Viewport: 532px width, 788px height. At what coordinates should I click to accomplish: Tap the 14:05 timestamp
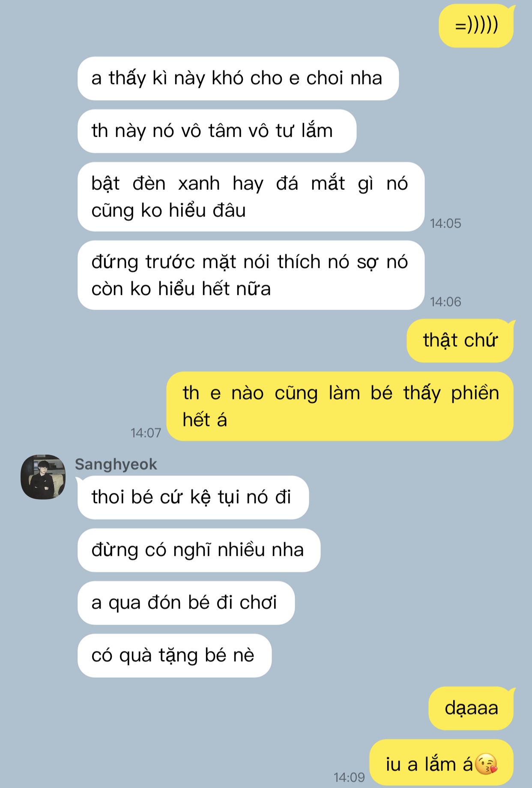445,223
